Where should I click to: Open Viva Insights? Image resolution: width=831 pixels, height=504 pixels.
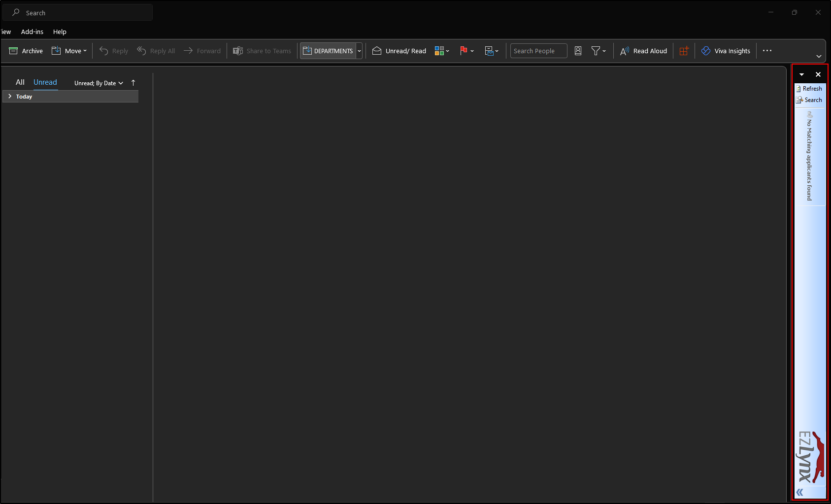pos(726,51)
